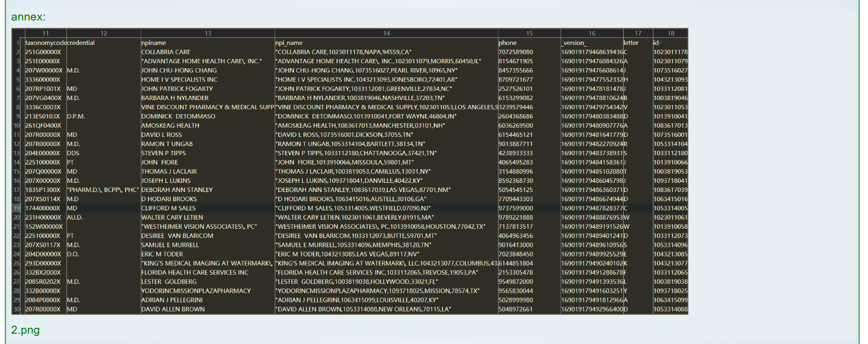This screenshot has width=868, height=344.
Task: Click the npiname cell 'HOME I V SPECIALISTS INC'
Action: [208, 80]
